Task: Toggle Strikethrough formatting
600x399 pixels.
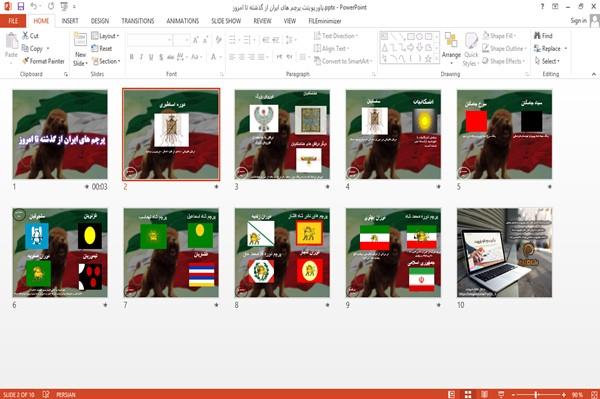Action: tap(170, 57)
